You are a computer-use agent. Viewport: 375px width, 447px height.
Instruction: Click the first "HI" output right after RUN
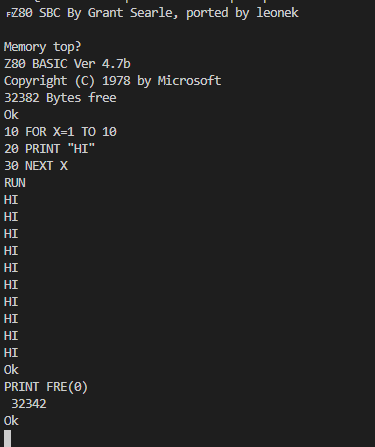[x=11, y=200]
